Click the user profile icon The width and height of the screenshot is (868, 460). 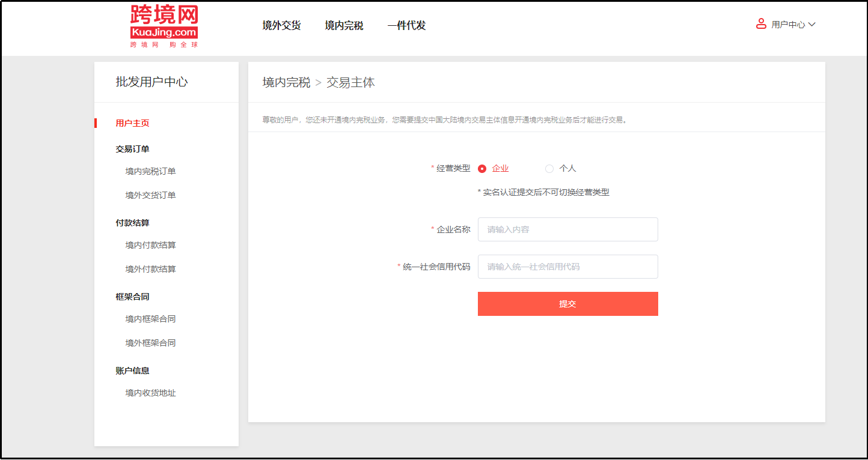click(x=761, y=24)
